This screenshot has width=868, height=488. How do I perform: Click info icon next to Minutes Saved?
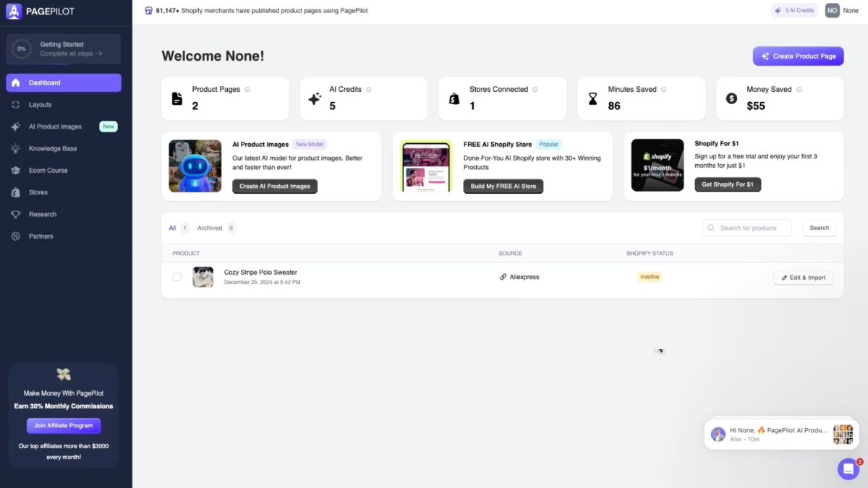tap(664, 90)
